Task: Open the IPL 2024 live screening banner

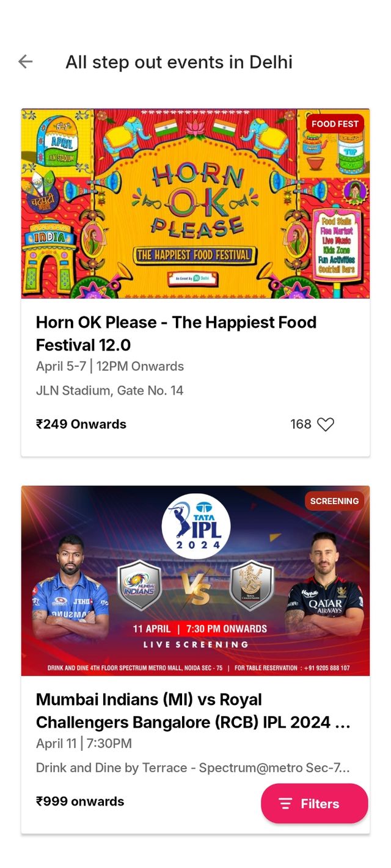Action: tap(195, 580)
